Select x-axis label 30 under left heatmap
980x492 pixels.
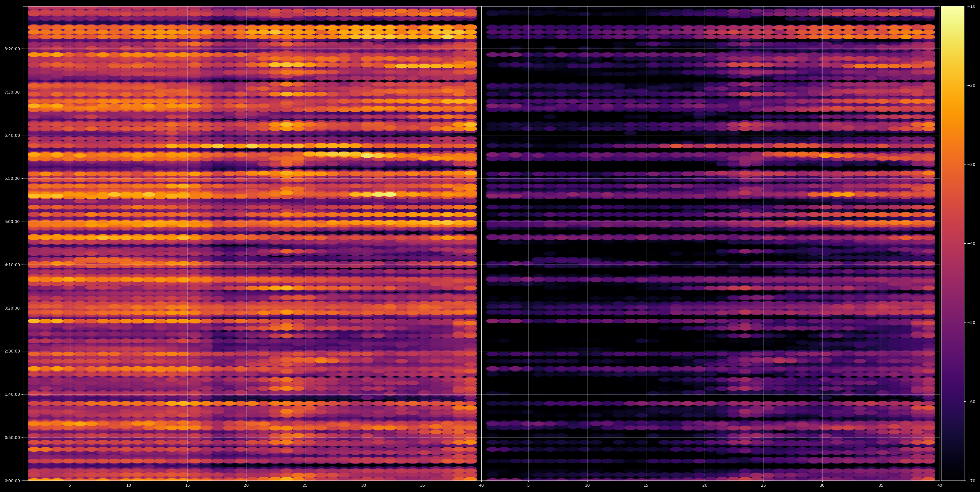click(364, 486)
